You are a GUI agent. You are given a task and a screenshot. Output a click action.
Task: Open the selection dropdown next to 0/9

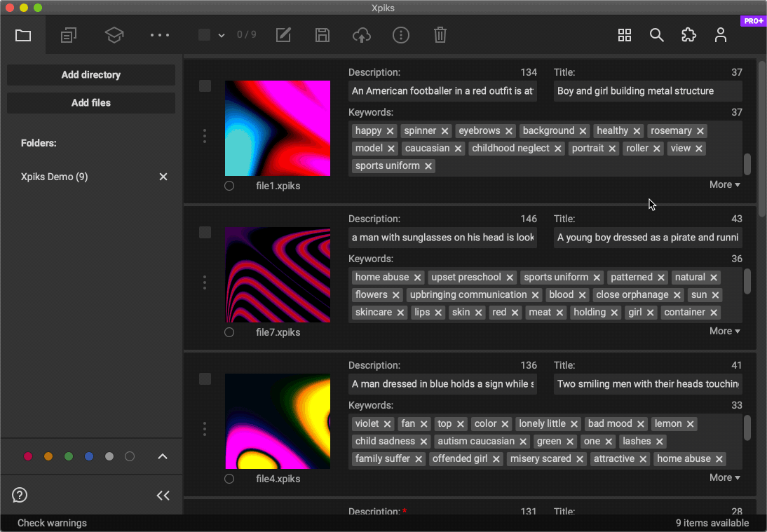[222, 35]
